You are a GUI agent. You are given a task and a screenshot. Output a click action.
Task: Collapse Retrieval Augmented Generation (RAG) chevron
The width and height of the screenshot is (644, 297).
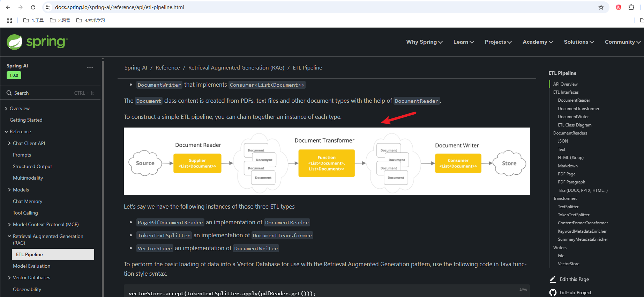(9, 236)
